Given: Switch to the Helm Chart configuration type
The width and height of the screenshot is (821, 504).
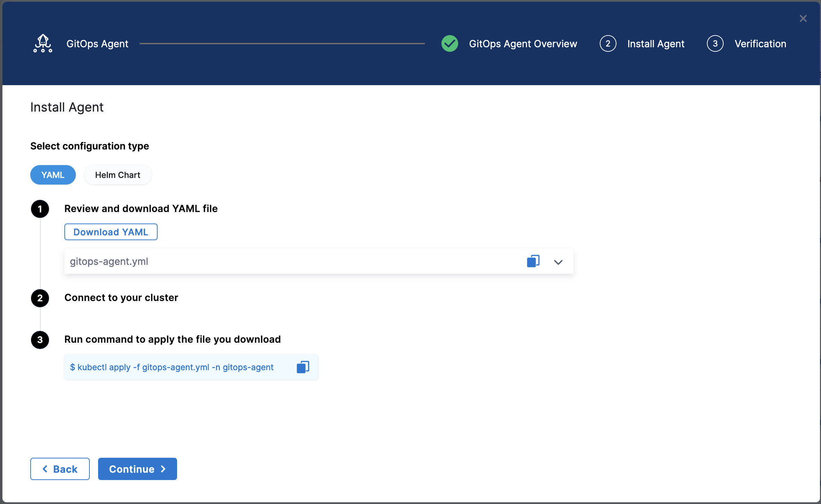Looking at the screenshot, I should pyautogui.click(x=118, y=174).
